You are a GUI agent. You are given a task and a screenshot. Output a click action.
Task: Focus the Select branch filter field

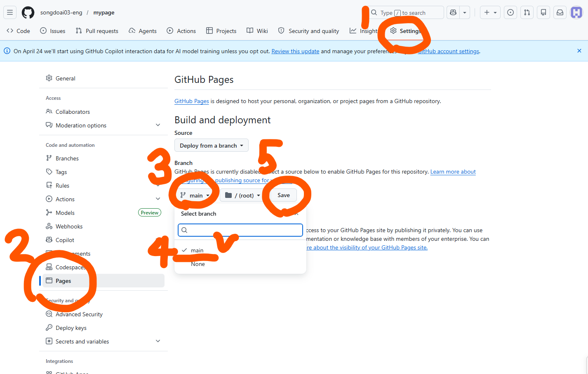[240, 230]
